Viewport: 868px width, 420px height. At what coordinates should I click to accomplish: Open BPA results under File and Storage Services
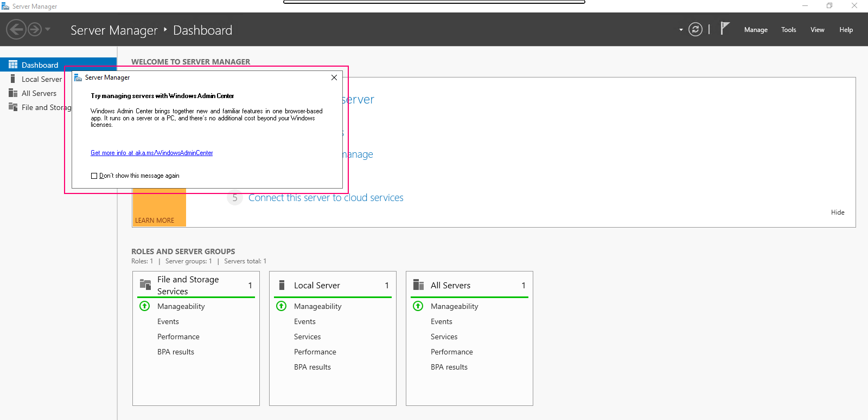tap(176, 352)
